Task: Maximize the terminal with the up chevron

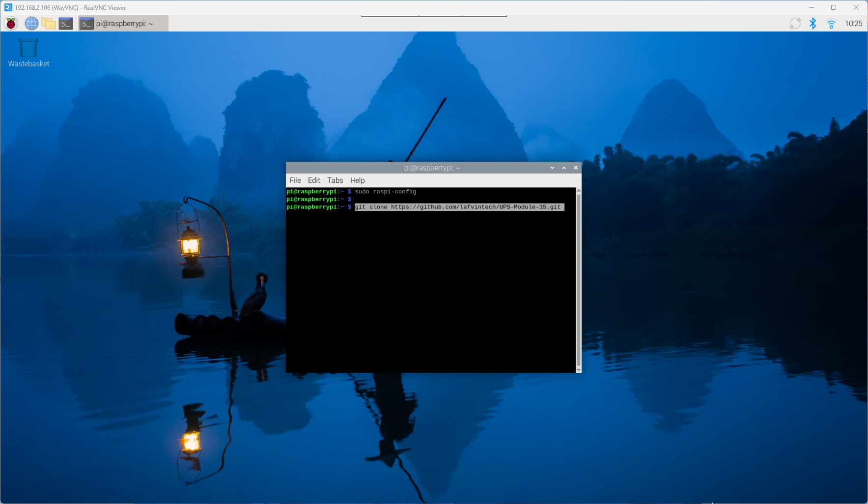Action: [x=564, y=168]
